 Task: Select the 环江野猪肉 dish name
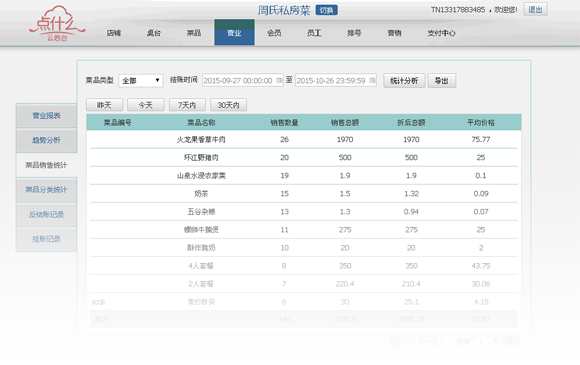(201, 158)
